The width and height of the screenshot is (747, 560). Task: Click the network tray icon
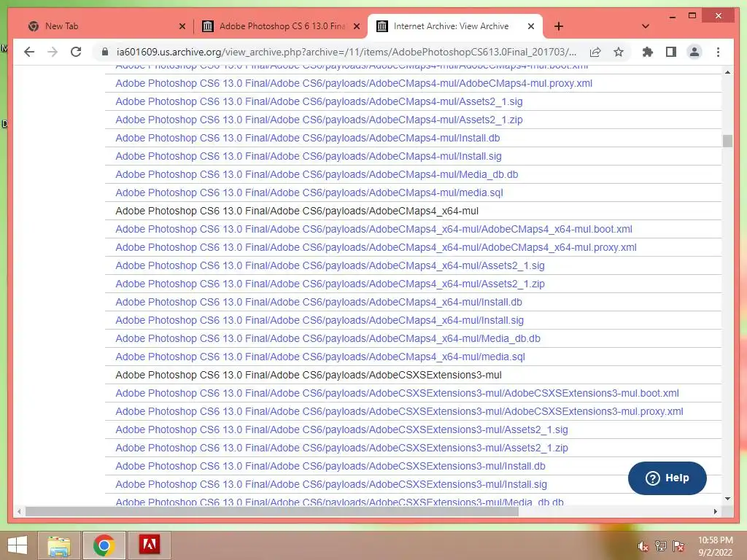click(x=661, y=546)
